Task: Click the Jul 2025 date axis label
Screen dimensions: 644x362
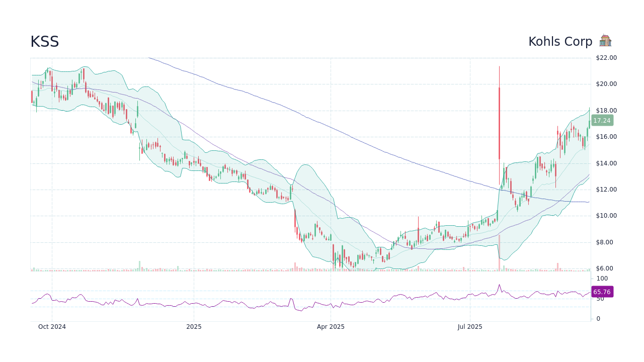Action: pos(470,327)
